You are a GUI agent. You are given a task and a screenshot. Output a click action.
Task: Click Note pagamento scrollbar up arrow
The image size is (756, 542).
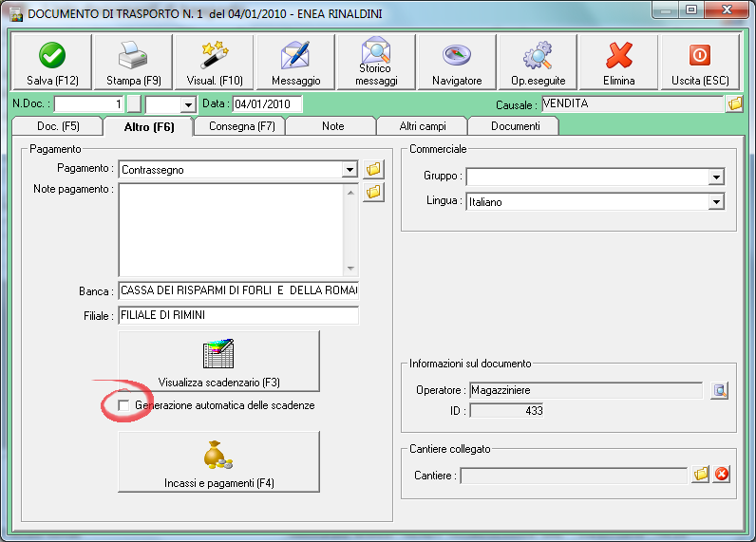[350, 193]
